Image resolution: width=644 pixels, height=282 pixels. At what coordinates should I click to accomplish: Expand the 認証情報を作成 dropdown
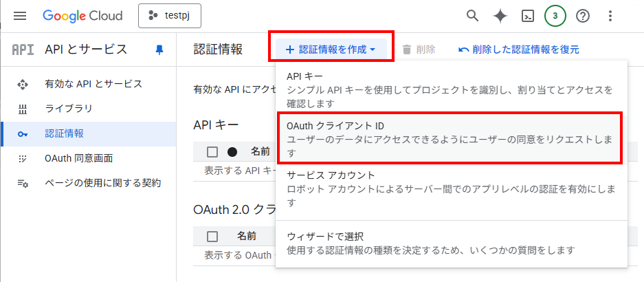pos(331,50)
